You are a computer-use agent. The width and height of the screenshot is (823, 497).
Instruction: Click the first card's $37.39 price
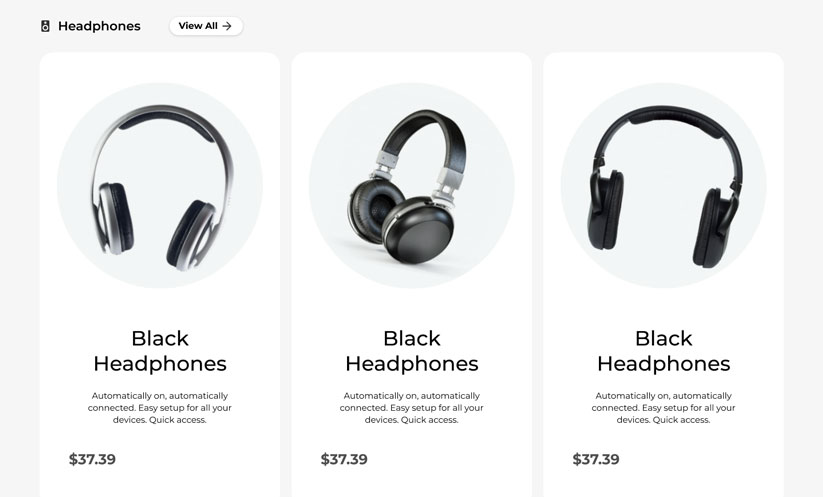(92, 459)
